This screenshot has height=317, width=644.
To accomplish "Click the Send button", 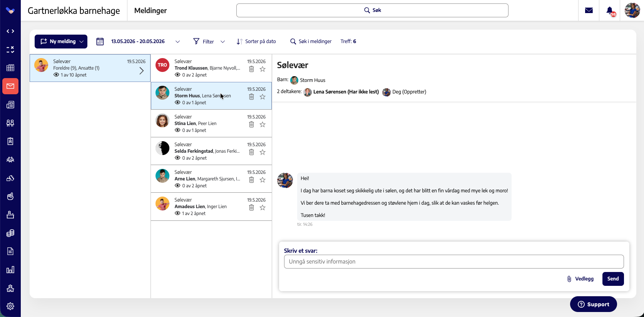I will [x=613, y=279].
